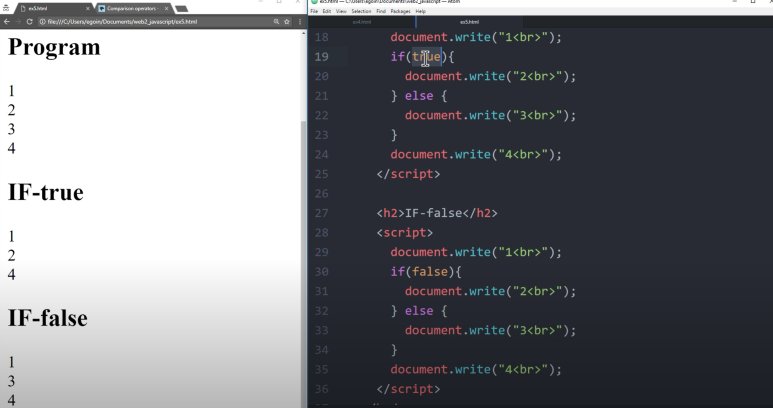The height and width of the screenshot is (408, 773).
Task: Click the else keyword on line 21
Action: point(419,96)
